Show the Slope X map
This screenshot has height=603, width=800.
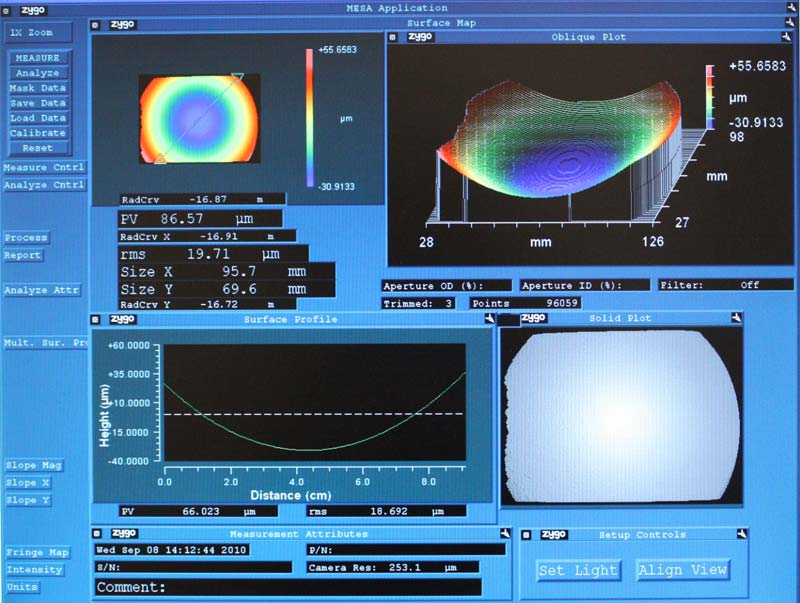(x=28, y=483)
